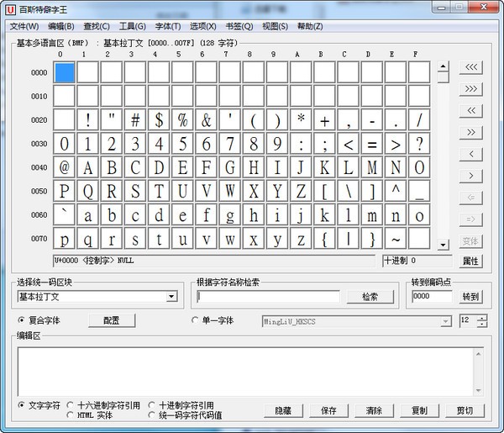Select the capital A character cell
Screen dimensions: 504x433
(87, 167)
